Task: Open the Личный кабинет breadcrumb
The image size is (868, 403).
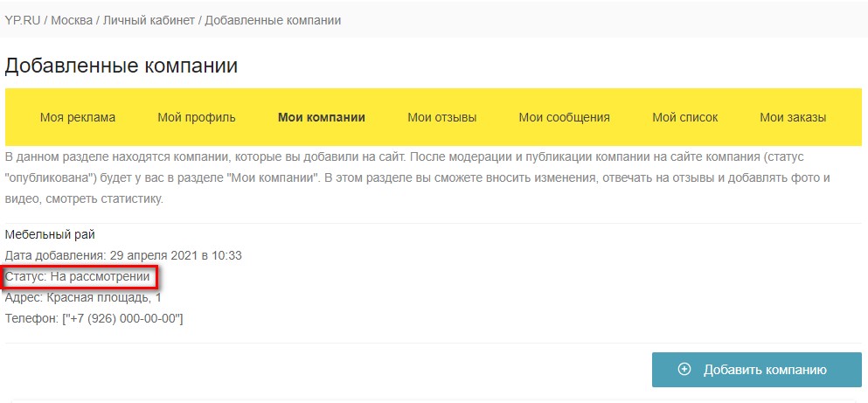Action: tap(149, 20)
